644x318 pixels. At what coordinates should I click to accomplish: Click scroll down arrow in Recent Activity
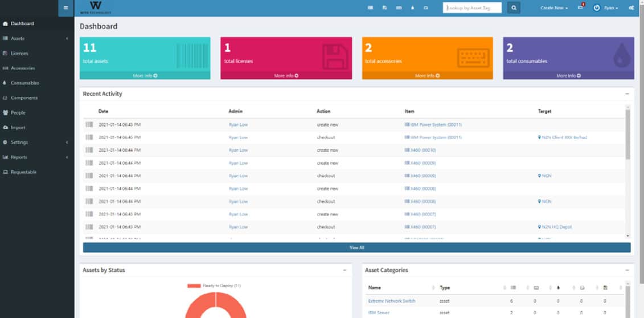(627, 235)
